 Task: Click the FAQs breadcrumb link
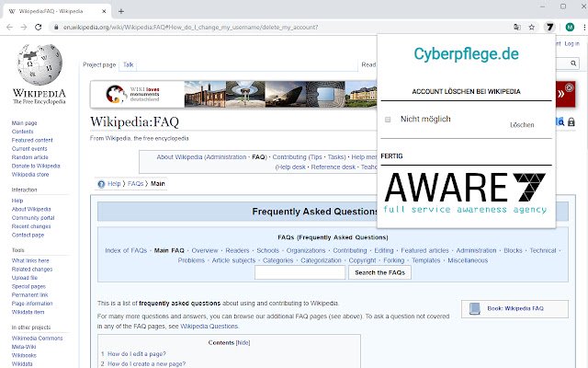135,184
